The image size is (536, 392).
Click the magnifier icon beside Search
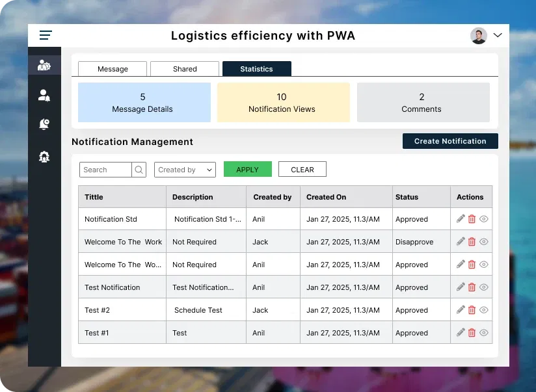(x=139, y=170)
